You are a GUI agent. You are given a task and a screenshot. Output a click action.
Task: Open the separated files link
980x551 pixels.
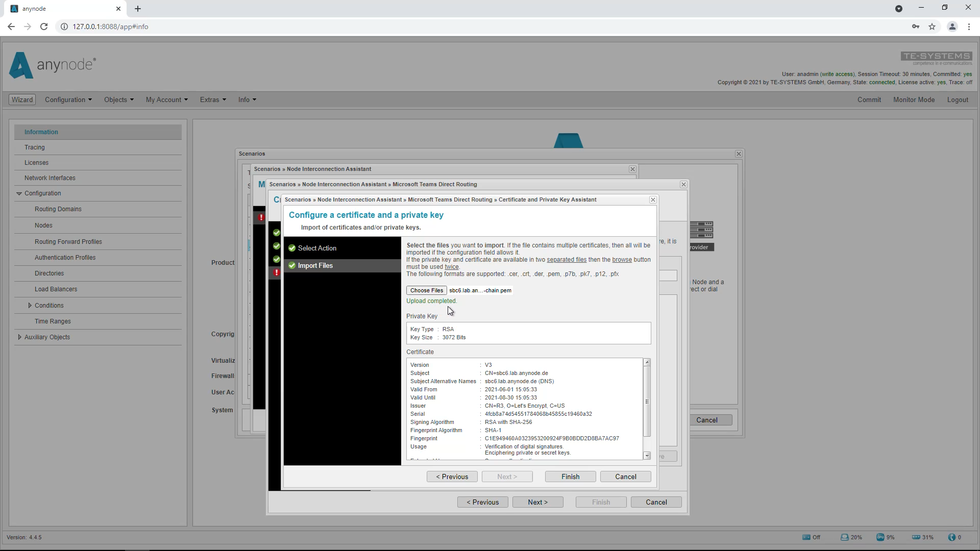tap(567, 260)
